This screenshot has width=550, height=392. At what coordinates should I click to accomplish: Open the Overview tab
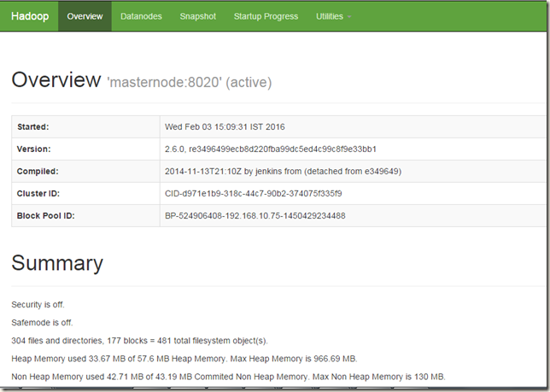tap(85, 16)
